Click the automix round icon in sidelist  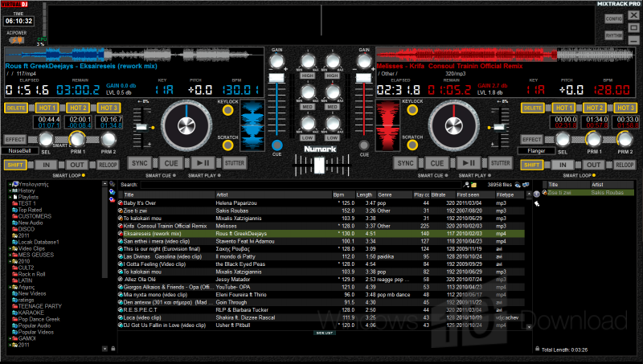[536, 194]
